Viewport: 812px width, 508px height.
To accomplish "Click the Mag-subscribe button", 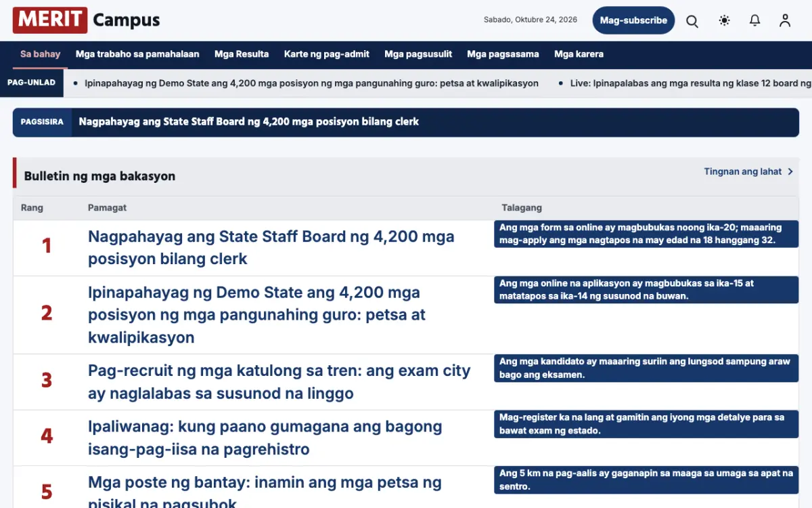I will click(633, 20).
